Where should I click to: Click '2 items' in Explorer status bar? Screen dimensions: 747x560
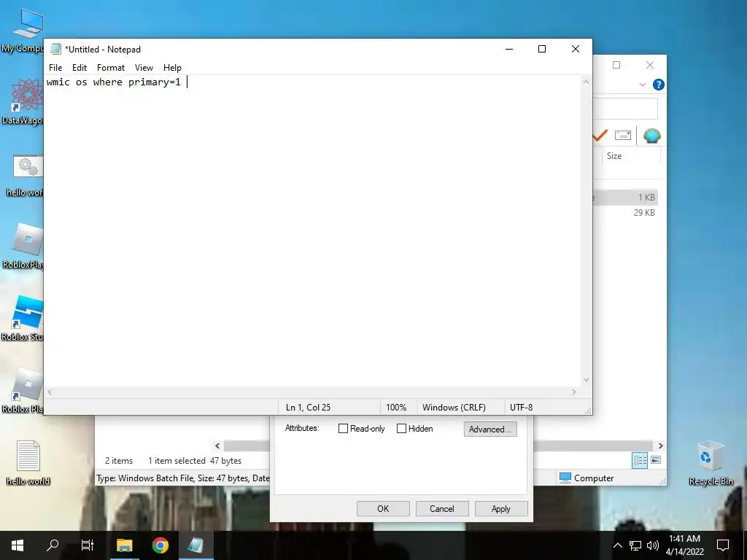click(119, 461)
